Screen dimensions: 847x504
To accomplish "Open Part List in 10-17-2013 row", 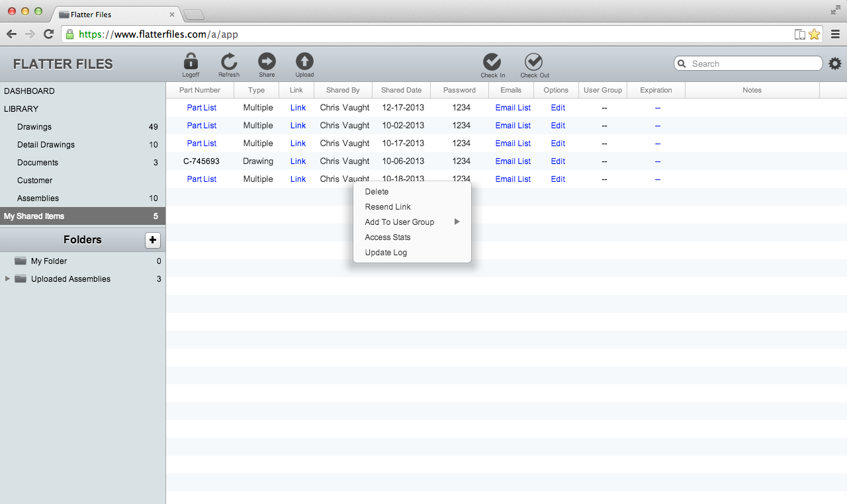I will [202, 144].
